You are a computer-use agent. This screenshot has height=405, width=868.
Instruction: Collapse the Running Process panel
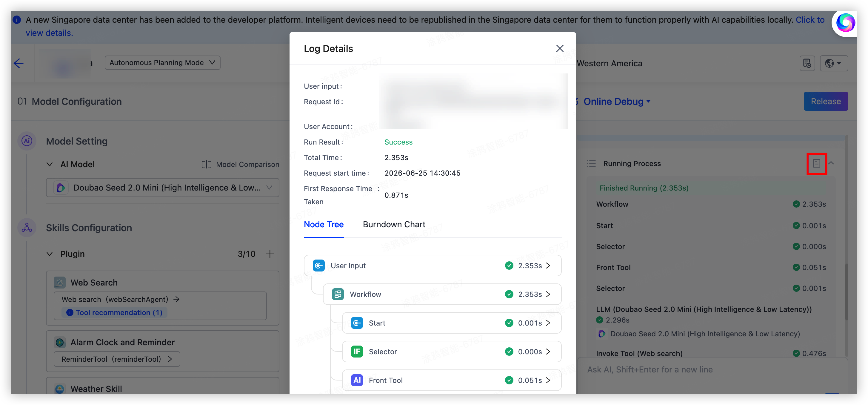click(831, 163)
